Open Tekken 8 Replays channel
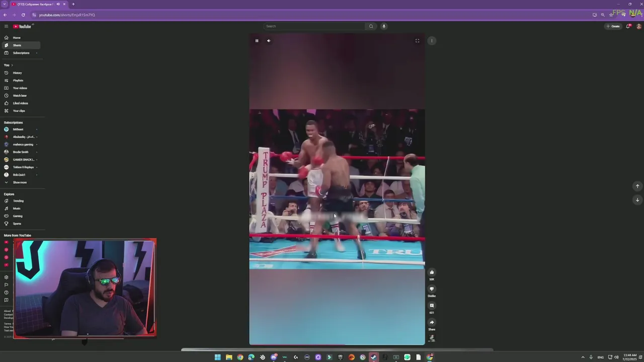Screen dimensions: 644x362 (20, 167)
